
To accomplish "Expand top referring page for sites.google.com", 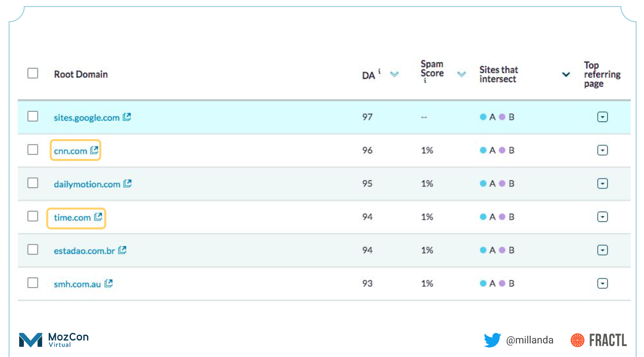I will [602, 117].
